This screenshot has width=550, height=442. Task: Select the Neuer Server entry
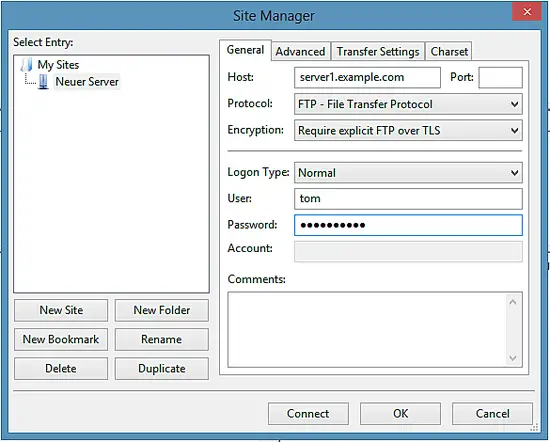pos(87,82)
